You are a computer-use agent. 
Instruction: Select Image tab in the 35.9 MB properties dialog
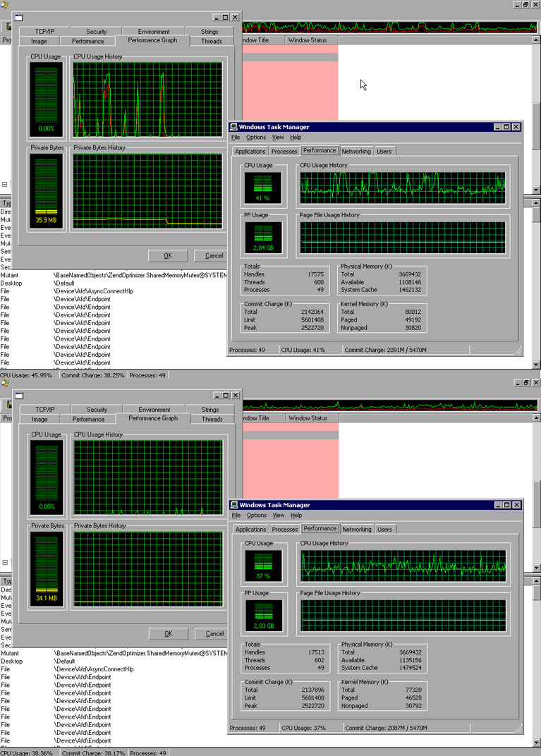click(39, 42)
